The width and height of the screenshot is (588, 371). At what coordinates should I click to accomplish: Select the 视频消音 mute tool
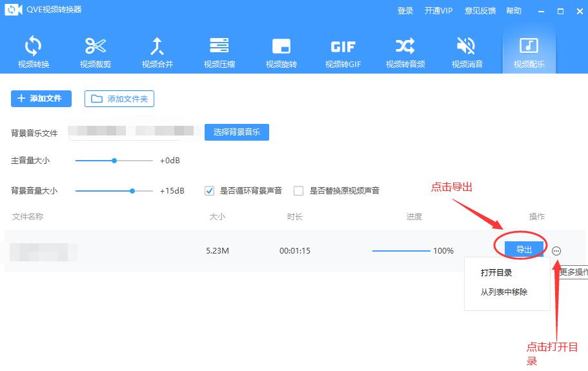pos(467,52)
